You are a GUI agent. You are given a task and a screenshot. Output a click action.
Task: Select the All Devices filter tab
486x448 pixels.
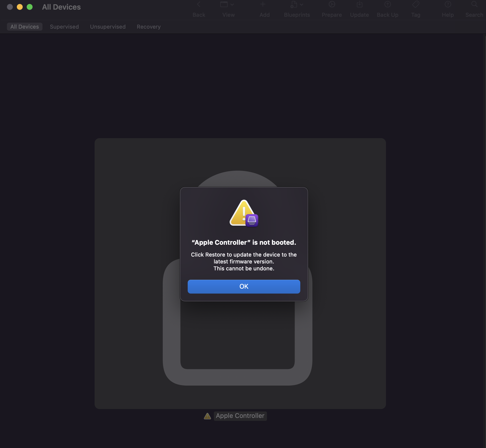(25, 27)
